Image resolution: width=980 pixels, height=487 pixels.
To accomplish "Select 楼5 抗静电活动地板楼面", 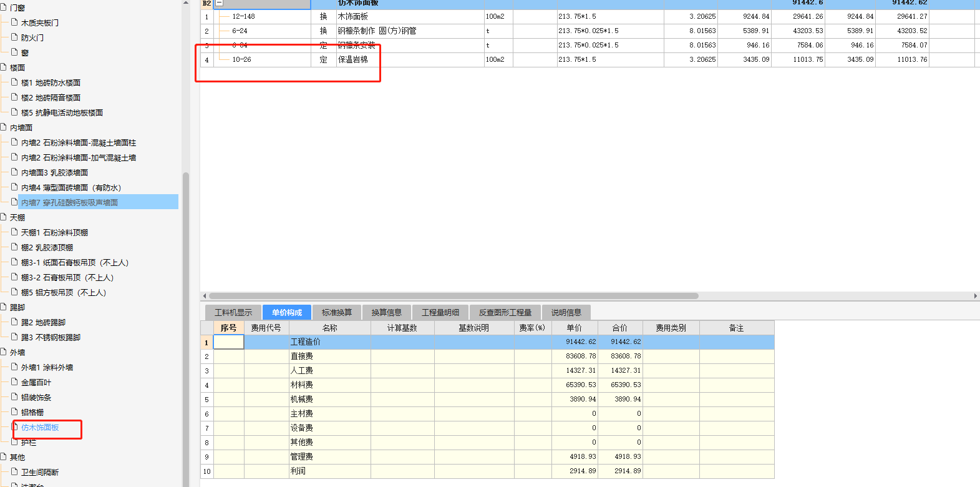I will 62,113.
